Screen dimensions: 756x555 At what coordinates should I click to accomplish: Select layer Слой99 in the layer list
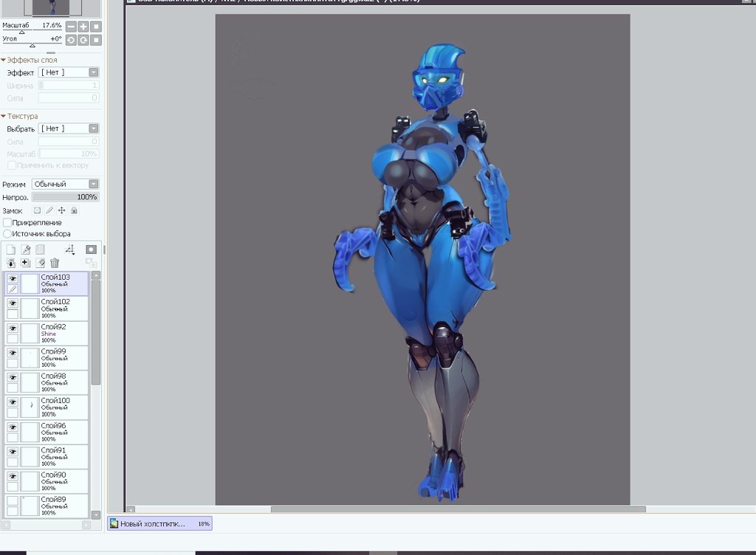click(47, 358)
